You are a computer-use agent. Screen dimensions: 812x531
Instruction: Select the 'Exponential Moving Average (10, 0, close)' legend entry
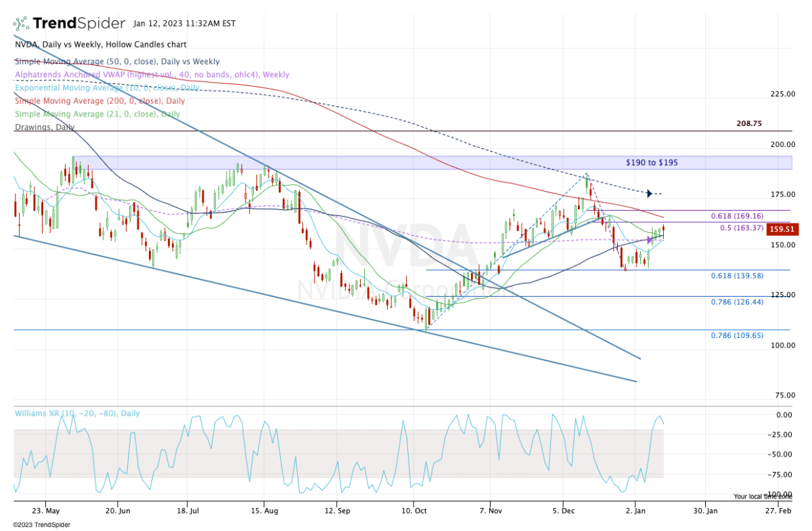tap(108, 88)
